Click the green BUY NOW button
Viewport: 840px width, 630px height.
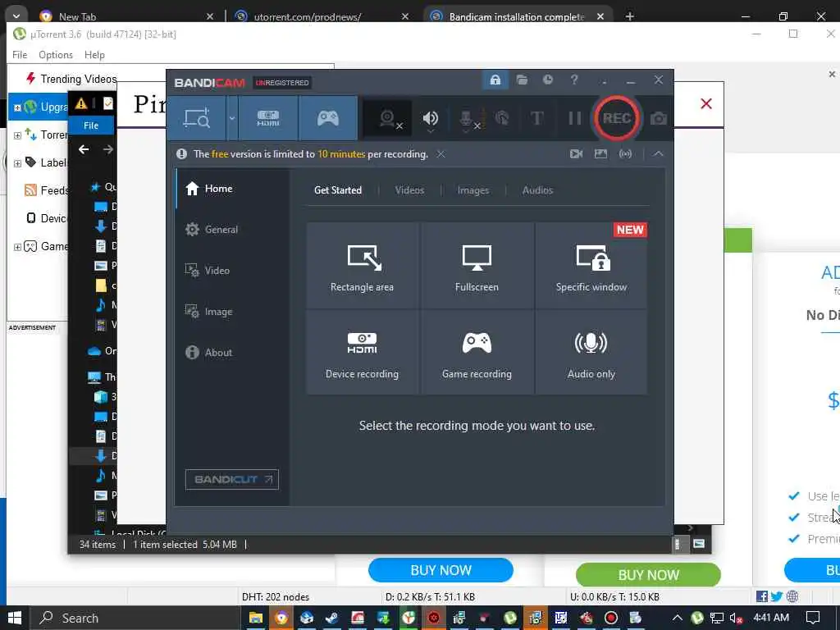(x=648, y=575)
